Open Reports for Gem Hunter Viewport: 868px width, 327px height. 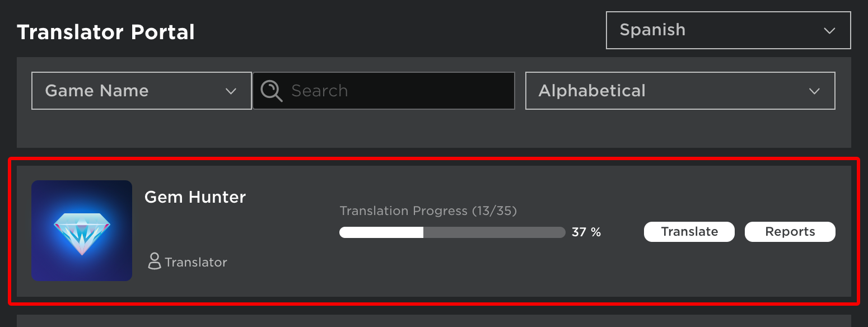(x=790, y=232)
